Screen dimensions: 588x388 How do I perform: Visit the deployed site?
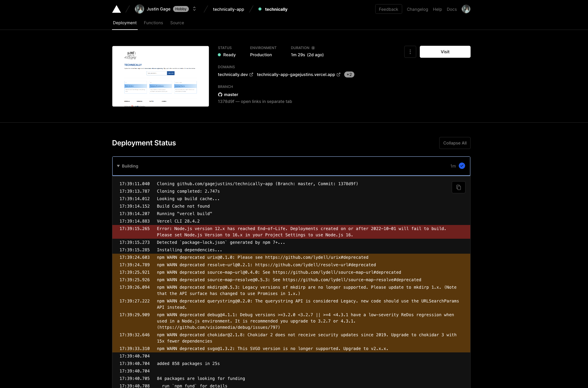[445, 51]
